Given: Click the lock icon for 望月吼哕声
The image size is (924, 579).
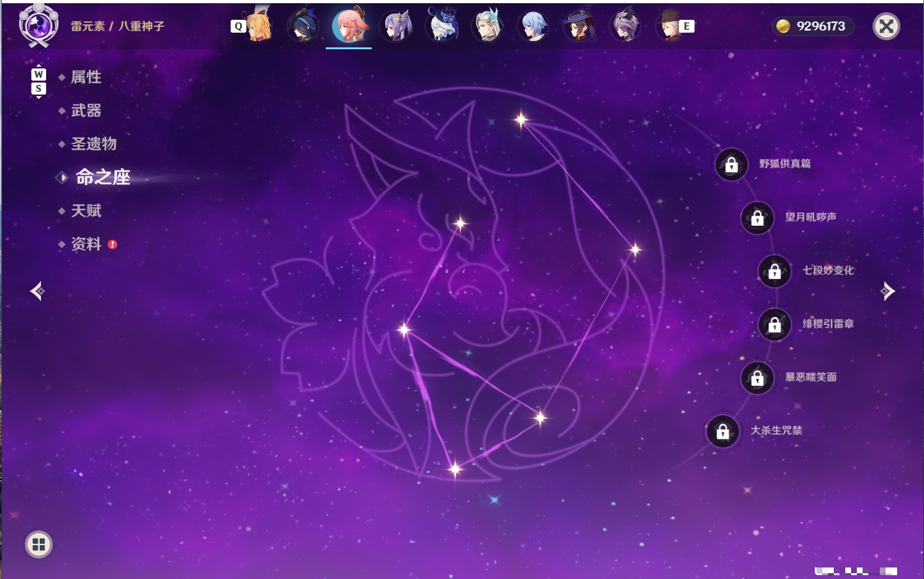Looking at the screenshot, I should point(758,218).
